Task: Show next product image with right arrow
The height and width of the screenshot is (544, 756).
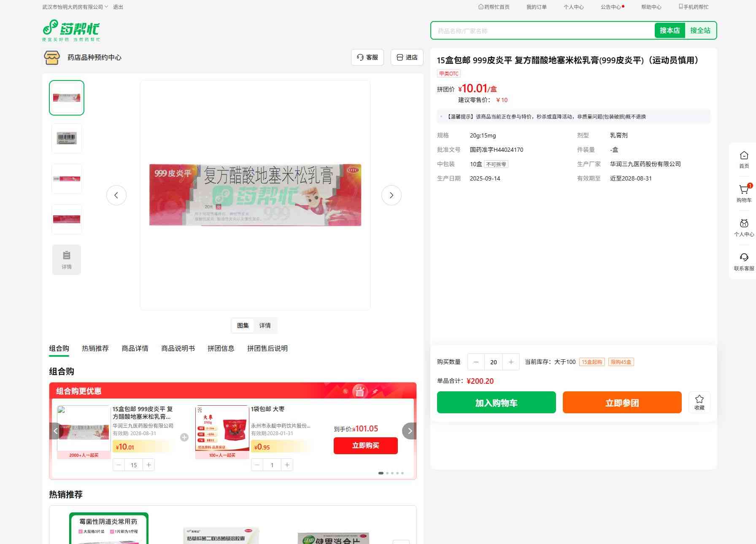Action: click(391, 195)
